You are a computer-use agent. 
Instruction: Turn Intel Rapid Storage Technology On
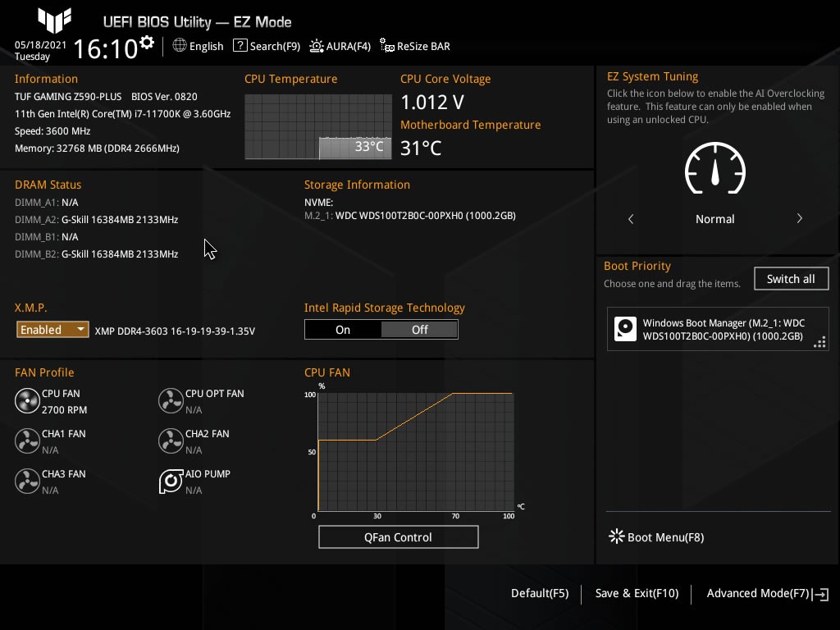coord(343,330)
